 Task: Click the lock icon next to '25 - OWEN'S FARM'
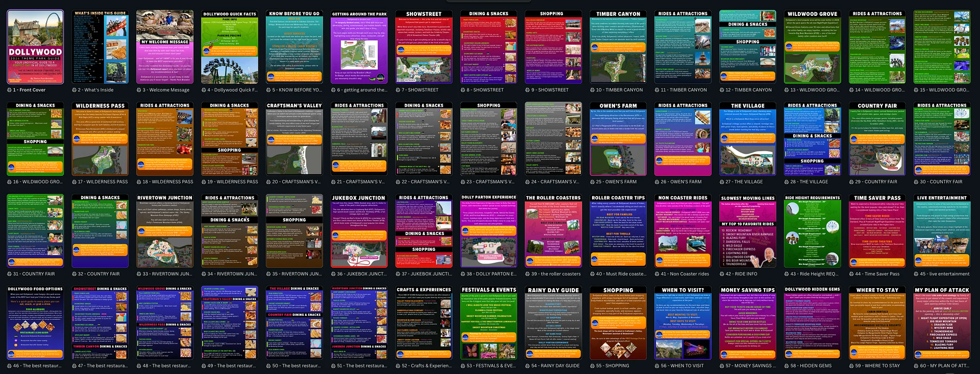point(592,182)
